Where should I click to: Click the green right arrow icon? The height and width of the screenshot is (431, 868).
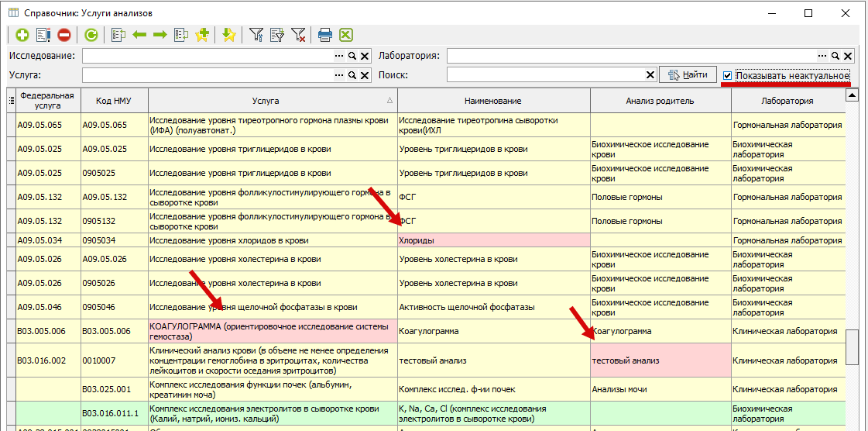160,36
